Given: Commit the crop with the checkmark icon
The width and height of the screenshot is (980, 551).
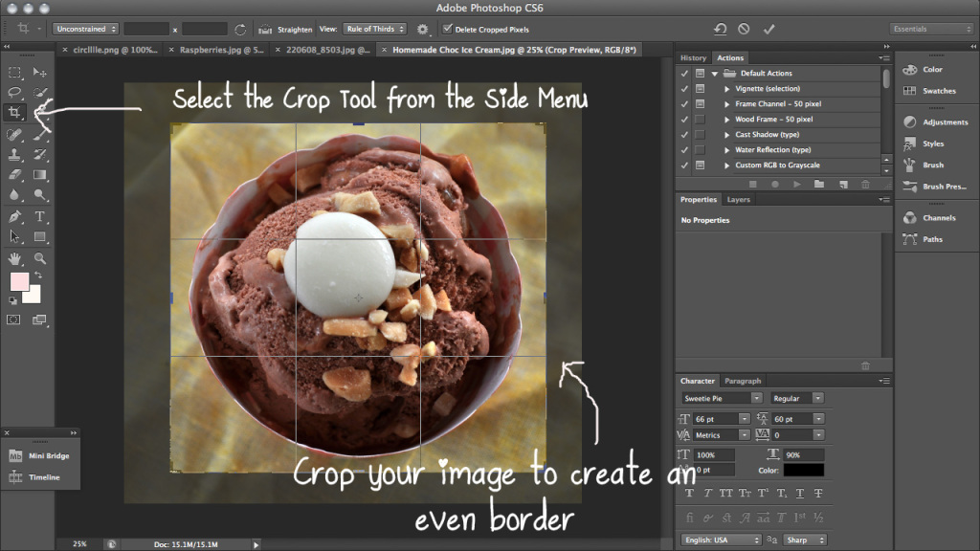Looking at the screenshot, I should (768, 30).
